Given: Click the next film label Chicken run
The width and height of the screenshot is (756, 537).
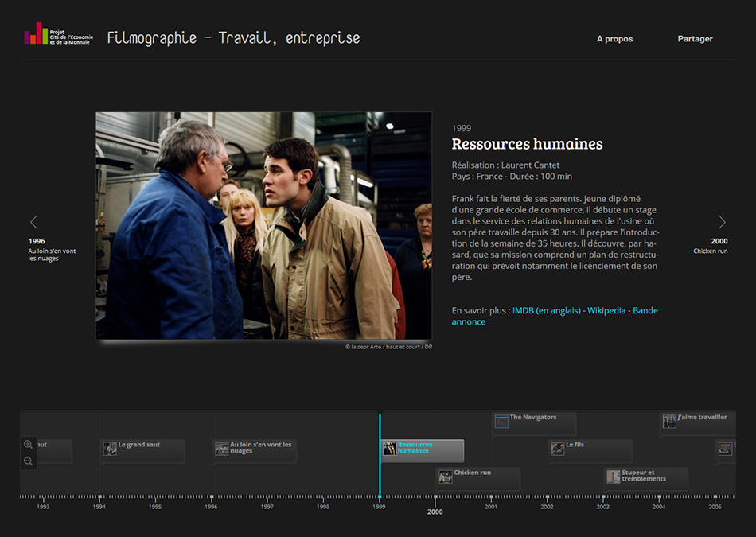Looking at the screenshot, I should [710, 251].
